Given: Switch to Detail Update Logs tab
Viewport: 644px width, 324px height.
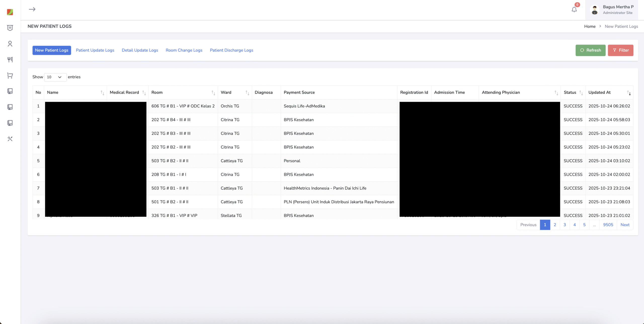Looking at the screenshot, I should (x=140, y=50).
